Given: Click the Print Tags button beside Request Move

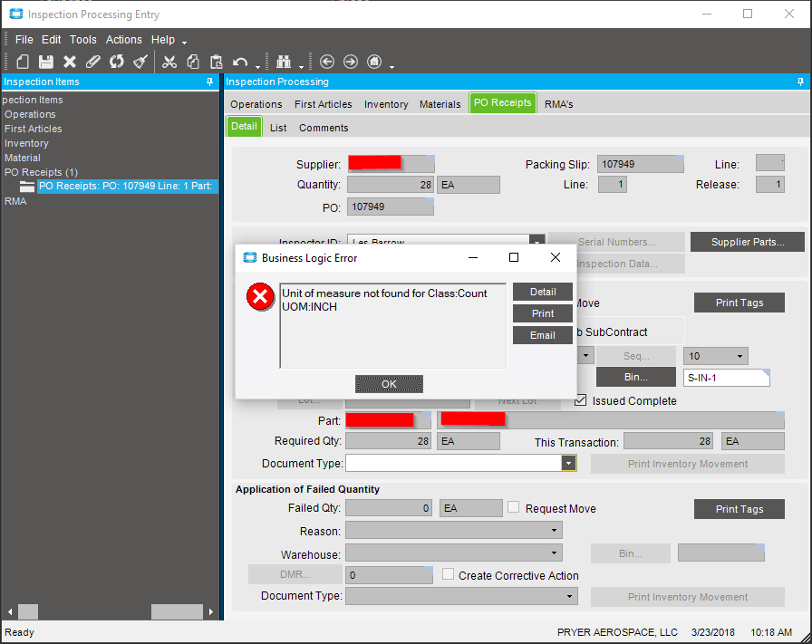Looking at the screenshot, I should (739, 509).
